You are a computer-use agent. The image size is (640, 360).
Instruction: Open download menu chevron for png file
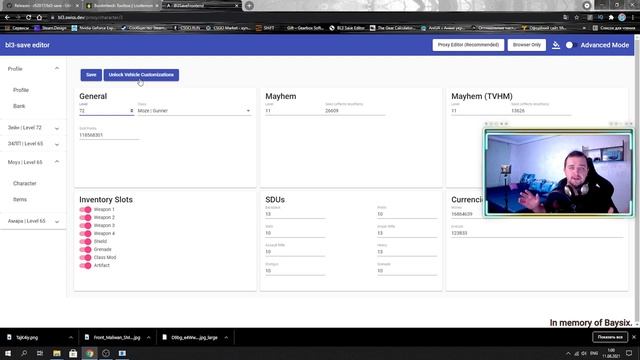click(71, 338)
